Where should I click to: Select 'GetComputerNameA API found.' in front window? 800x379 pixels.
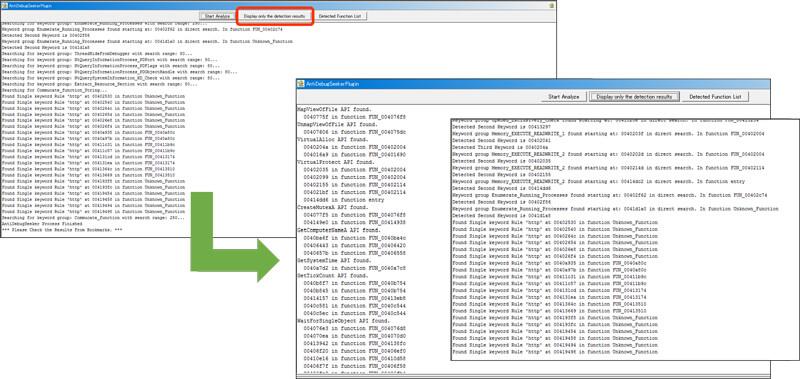pos(339,230)
